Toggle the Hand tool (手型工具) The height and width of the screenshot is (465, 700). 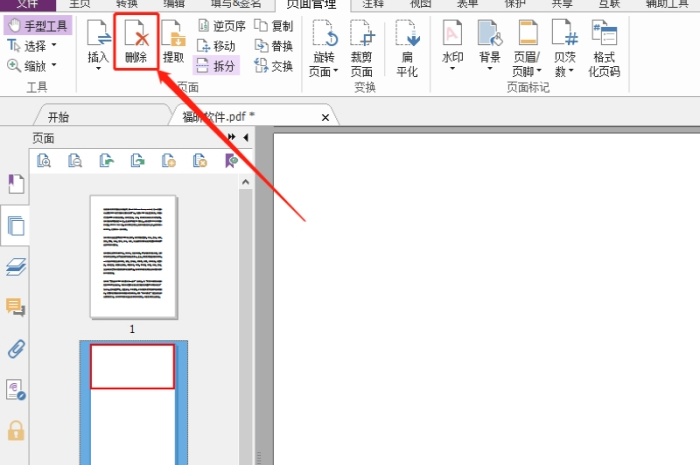tap(38, 25)
